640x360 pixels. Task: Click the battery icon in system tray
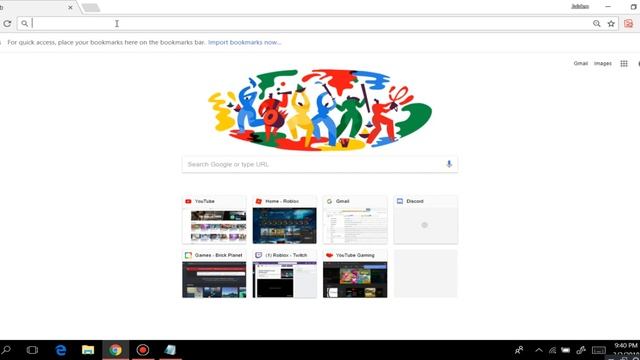point(565,350)
